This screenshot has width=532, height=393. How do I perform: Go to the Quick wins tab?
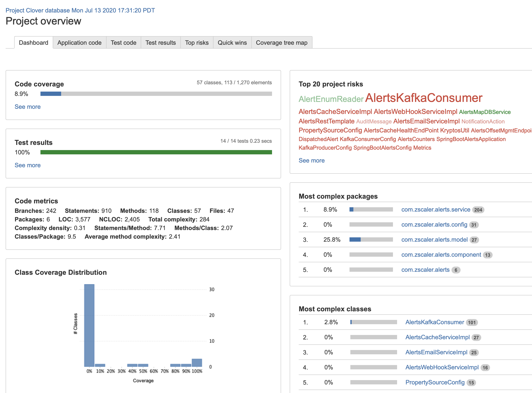point(232,43)
